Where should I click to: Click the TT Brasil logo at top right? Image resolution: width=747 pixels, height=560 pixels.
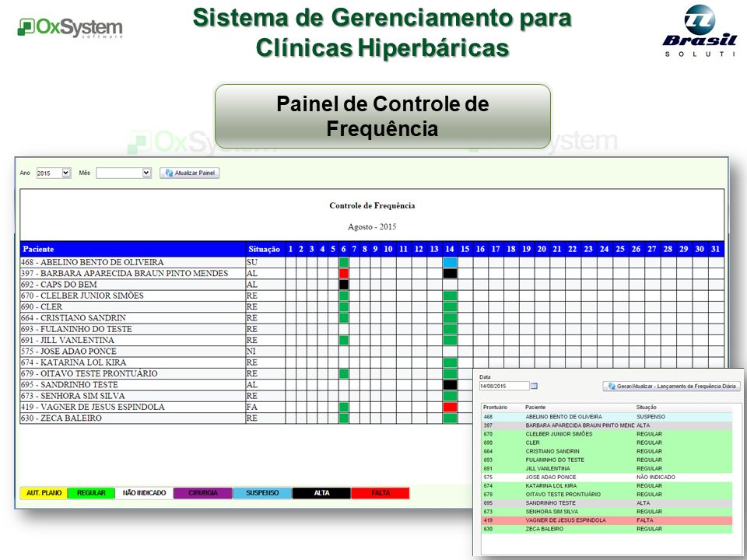(x=699, y=30)
